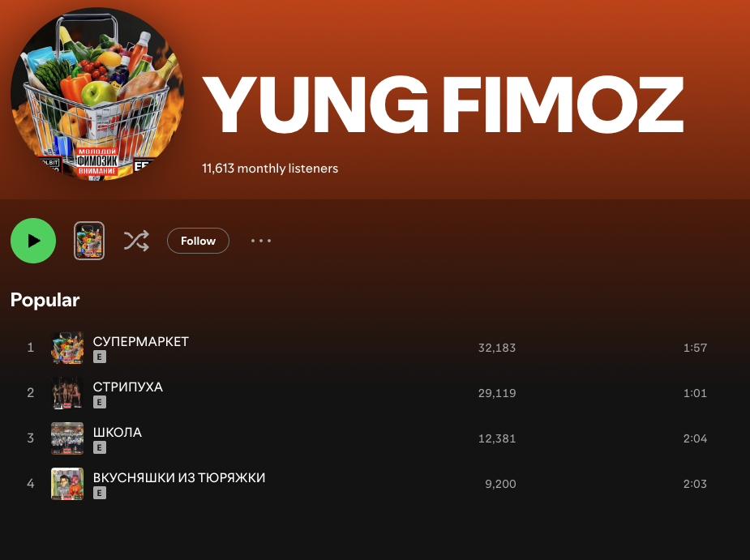Follow the artist YUNG FIMOZ
Screen dimensions: 750x560
[x=198, y=241]
